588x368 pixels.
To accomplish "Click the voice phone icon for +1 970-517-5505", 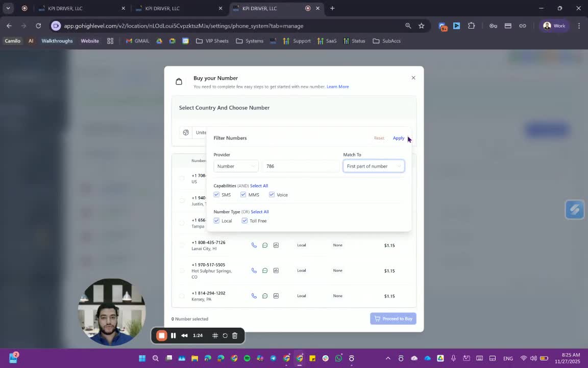I will tap(254, 270).
